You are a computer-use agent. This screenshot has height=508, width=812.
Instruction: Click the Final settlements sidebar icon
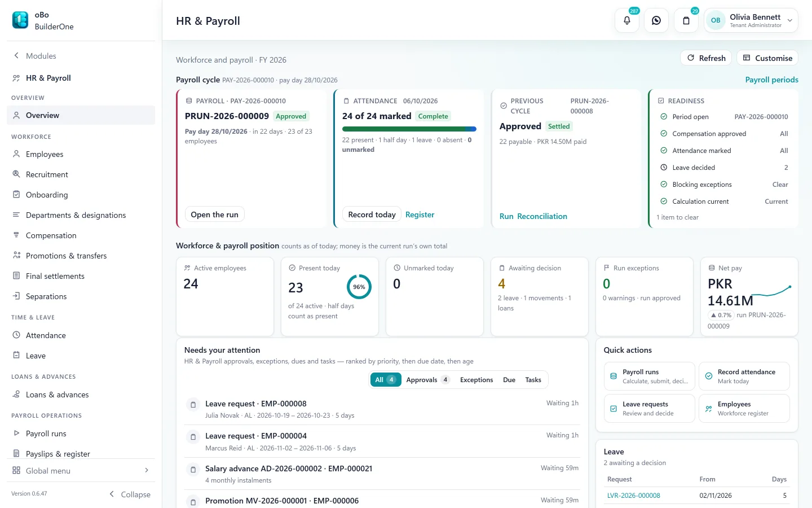16,276
